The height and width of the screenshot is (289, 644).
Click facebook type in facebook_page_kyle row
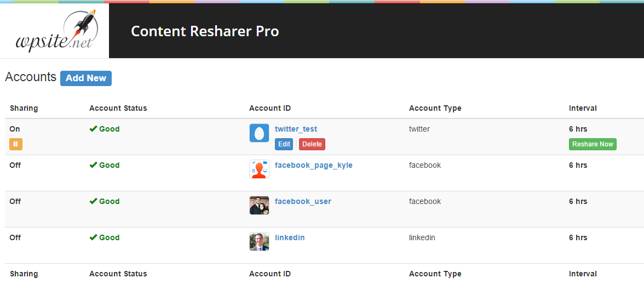425,165
